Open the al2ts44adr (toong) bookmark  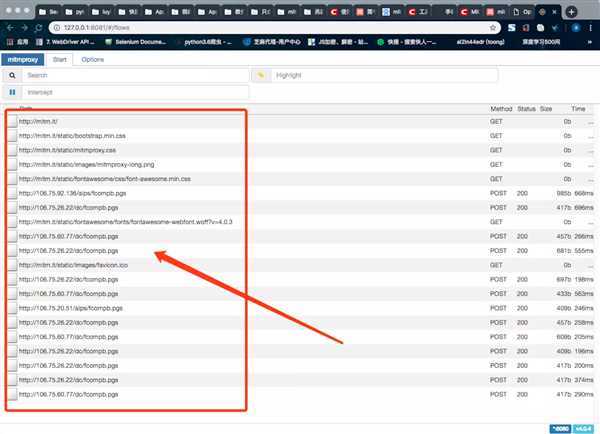[480, 42]
